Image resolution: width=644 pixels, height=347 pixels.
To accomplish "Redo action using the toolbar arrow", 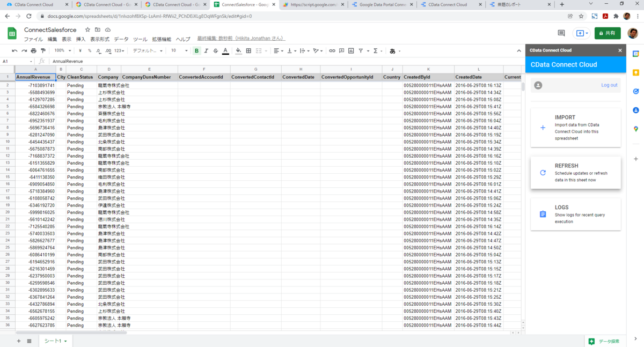I will pyautogui.click(x=24, y=51).
